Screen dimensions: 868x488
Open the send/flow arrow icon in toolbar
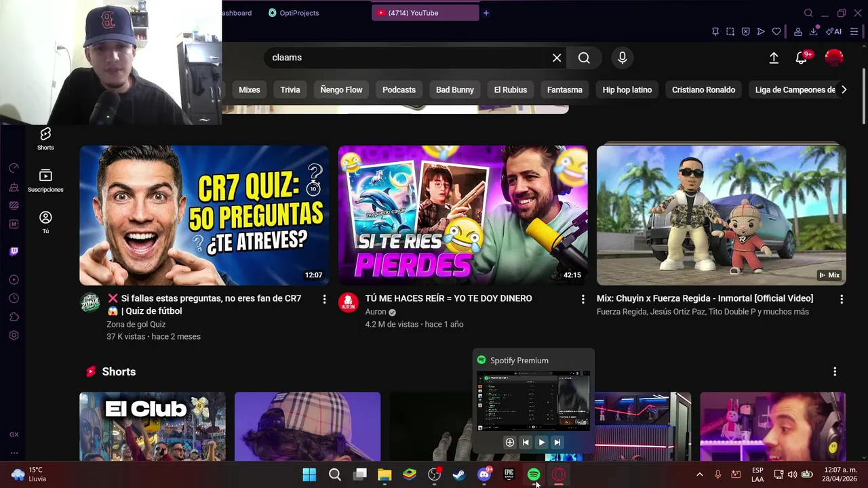761,31
